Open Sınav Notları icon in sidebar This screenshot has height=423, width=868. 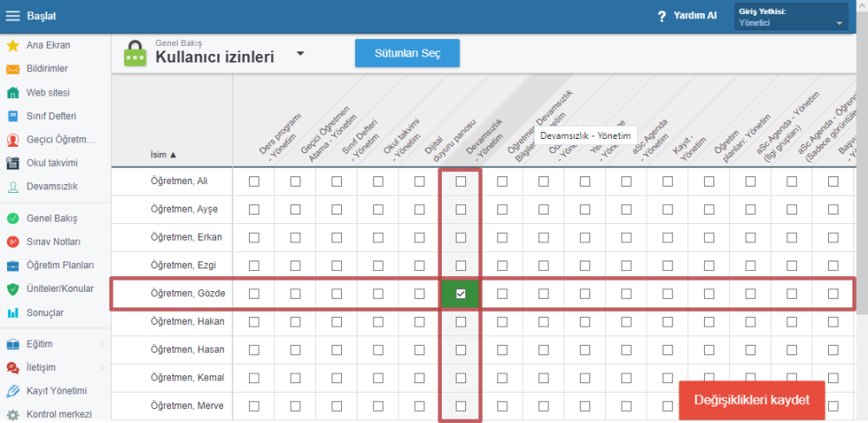pos(13,241)
